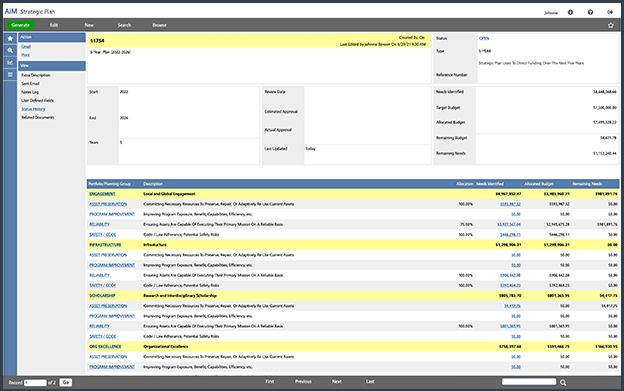The image size is (624, 391).
Task: Open RELIABILITY under ENGAGEMENT
Action: (x=99, y=224)
